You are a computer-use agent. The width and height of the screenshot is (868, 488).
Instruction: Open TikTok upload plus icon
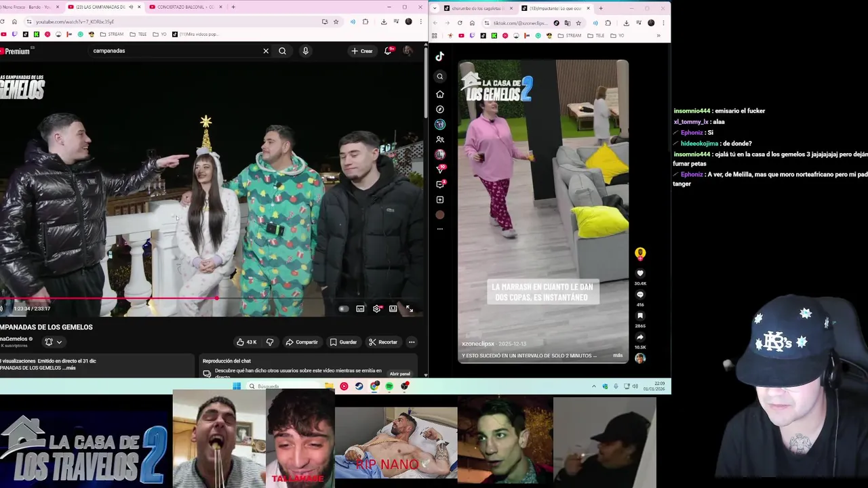(x=439, y=200)
